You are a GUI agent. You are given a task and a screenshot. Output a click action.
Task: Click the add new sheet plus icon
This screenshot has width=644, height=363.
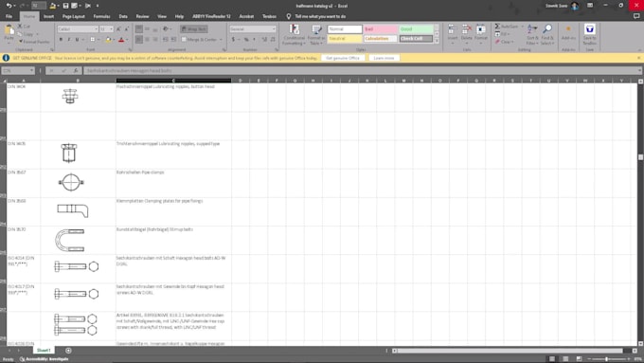pos(68,351)
